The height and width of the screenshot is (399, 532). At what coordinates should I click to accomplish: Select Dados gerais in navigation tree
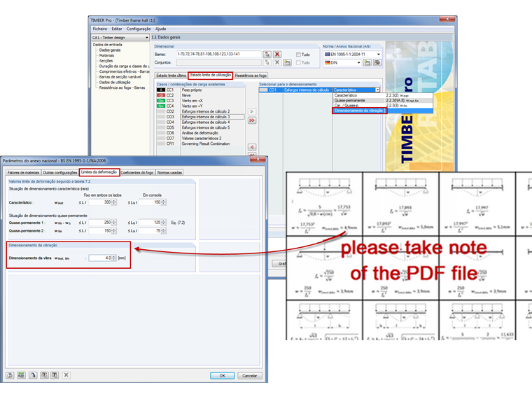(x=110, y=50)
